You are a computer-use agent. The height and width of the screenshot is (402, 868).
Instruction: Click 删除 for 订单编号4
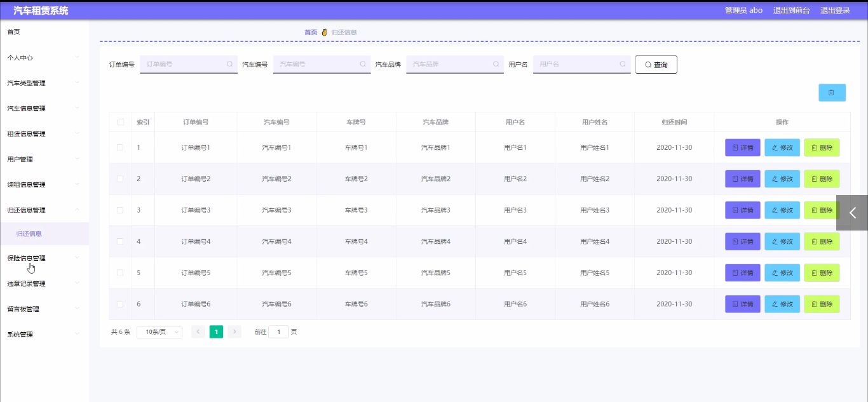coord(822,241)
